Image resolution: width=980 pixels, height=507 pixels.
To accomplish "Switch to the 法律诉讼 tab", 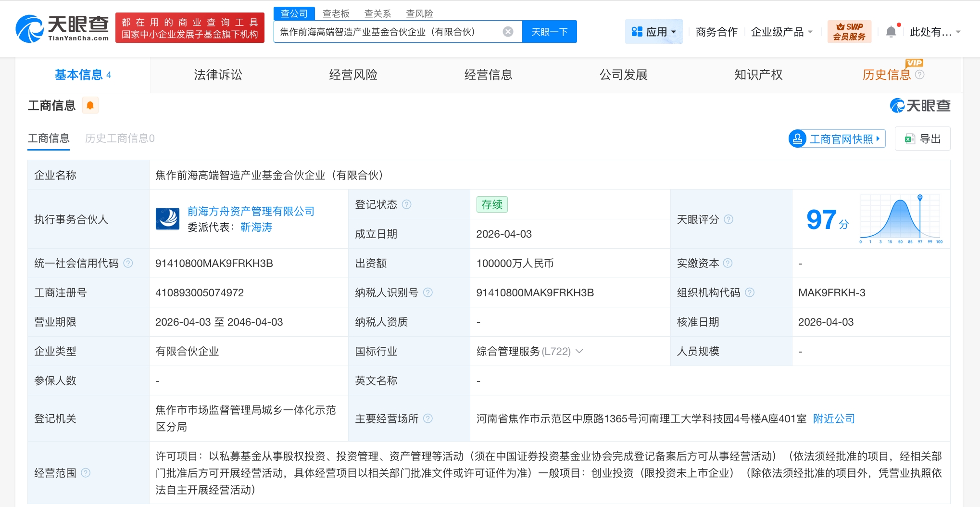I will (217, 75).
